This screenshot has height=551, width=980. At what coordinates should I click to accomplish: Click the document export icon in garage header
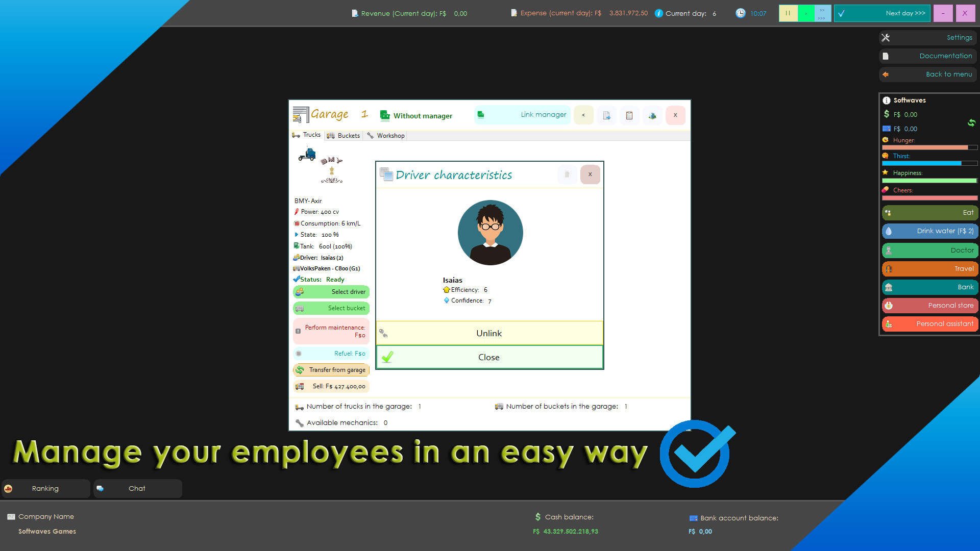click(x=606, y=115)
